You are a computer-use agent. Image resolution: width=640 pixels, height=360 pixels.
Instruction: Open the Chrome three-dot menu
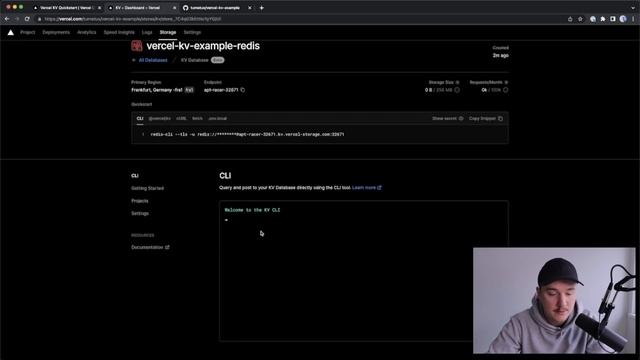[633, 19]
